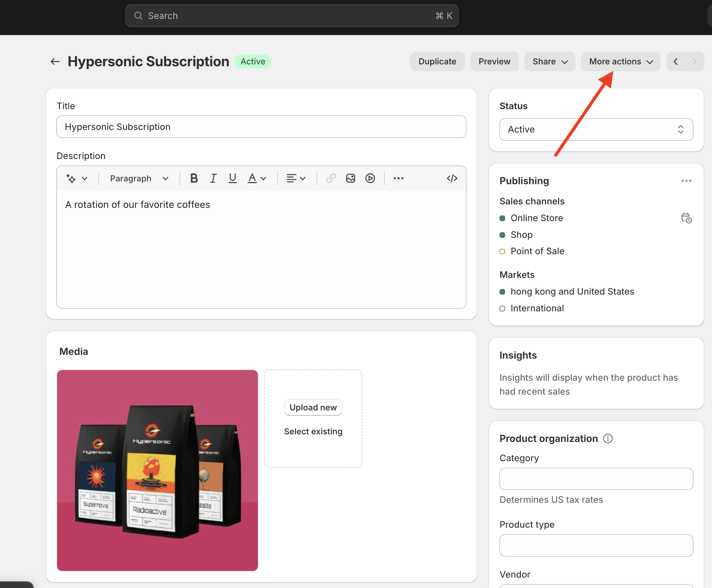The image size is (712, 588).
Task: Go to next product
Action: (694, 61)
